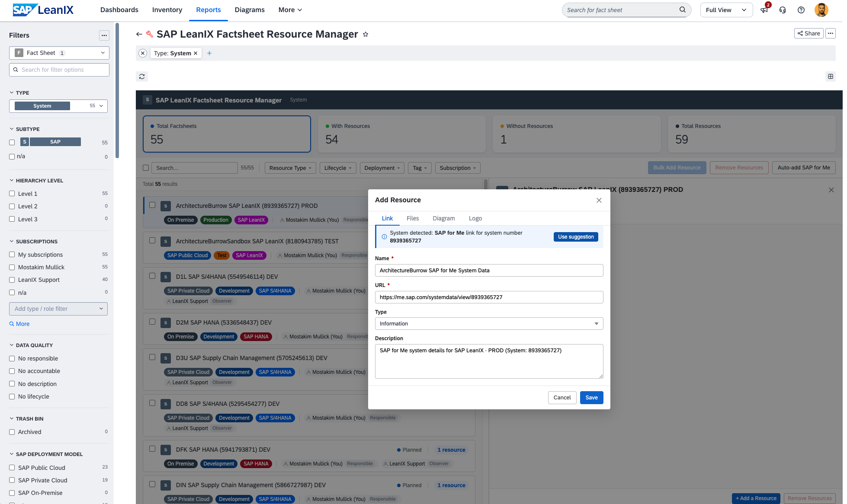Switch to the Diagram tab
Image resolution: width=847 pixels, height=504 pixels.
444,218
